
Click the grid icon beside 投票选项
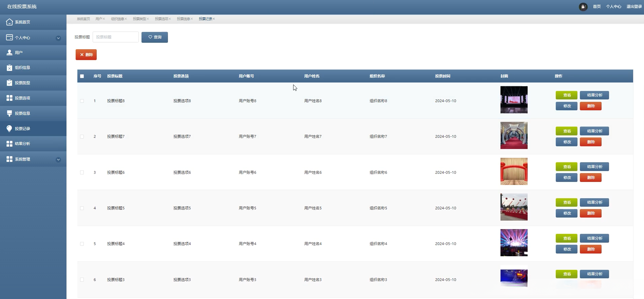pyautogui.click(x=10, y=98)
